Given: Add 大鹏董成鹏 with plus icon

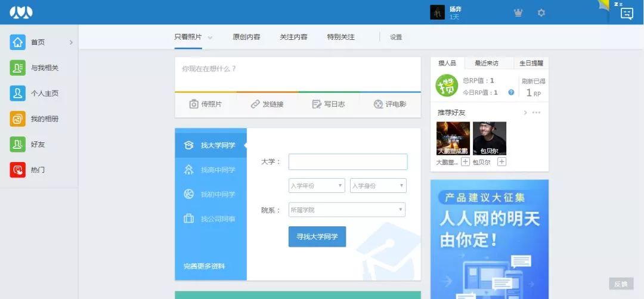Looking at the screenshot, I should point(465,161).
